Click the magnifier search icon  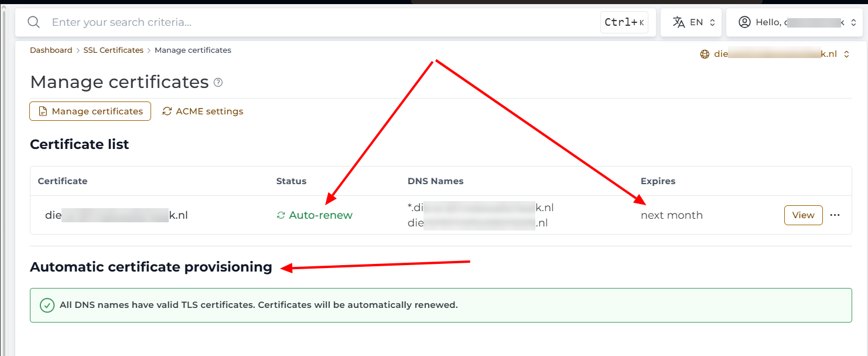(34, 22)
